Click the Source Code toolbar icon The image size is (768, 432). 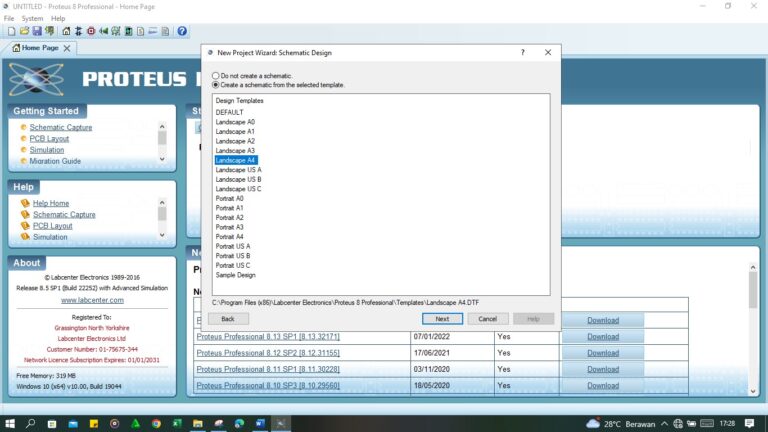pos(153,31)
